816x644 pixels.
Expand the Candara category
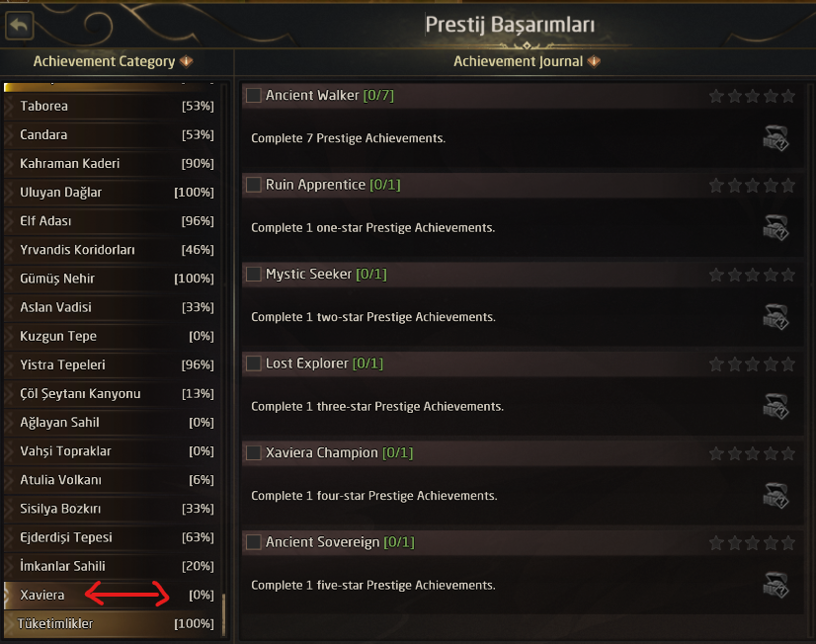tap(109, 134)
